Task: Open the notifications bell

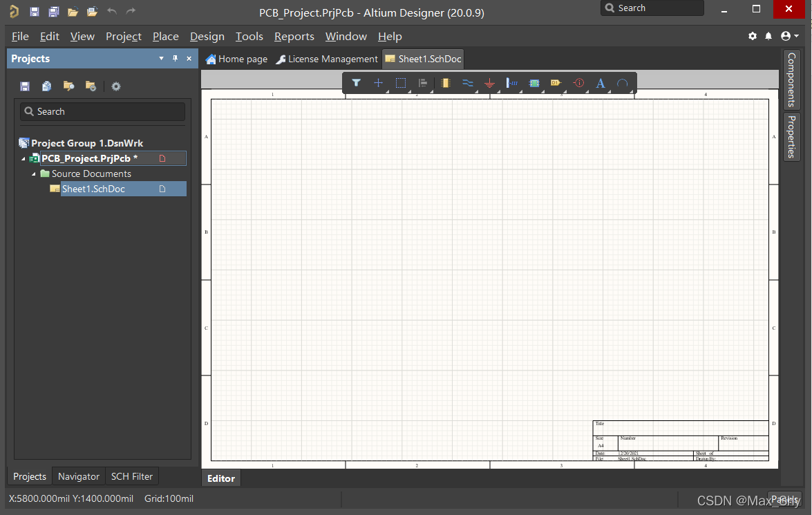Action: tap(768, 36)
